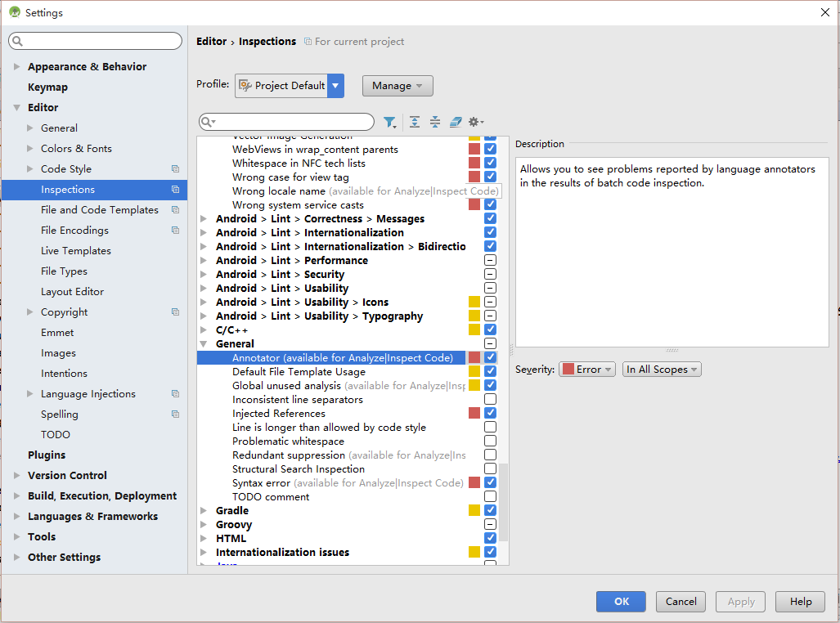This screenshot has height=623, width=840.
Task: Select Wrong system service casts row
Action: coord(347,204)
